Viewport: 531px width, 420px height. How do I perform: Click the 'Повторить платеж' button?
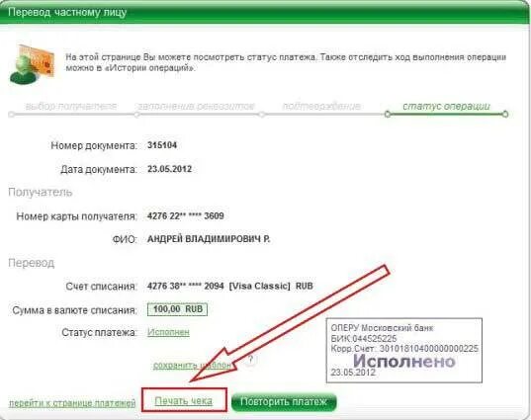pyautogui.click(x=284, y=402)
